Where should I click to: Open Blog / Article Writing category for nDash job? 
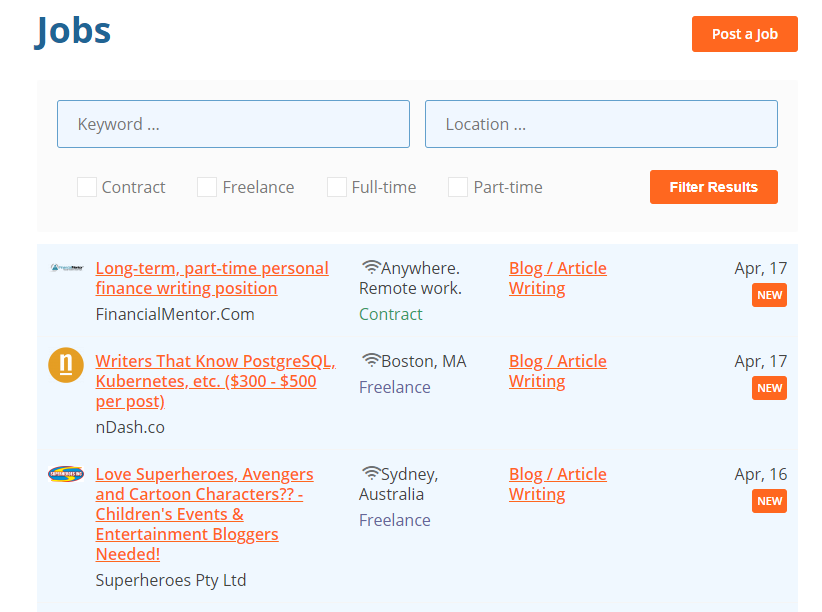coord(557,371)
